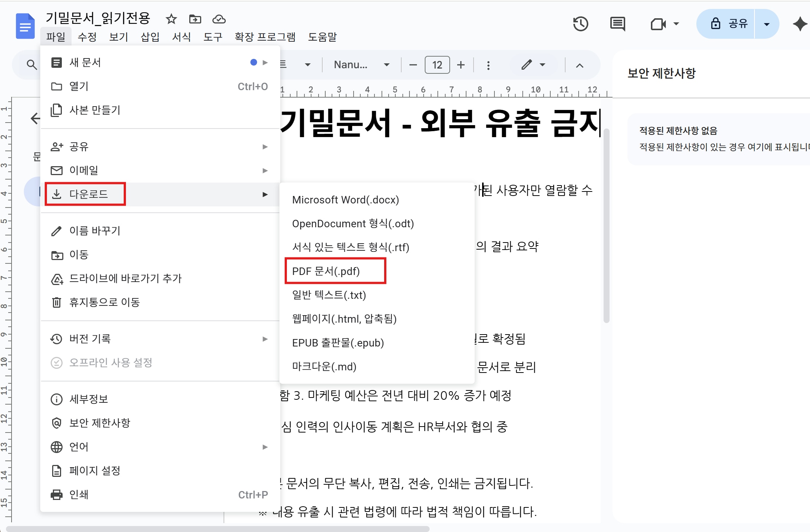Click the back arrow in outline panel
The width and height of the screenshot is (810, 532).
tap(35, 118)
